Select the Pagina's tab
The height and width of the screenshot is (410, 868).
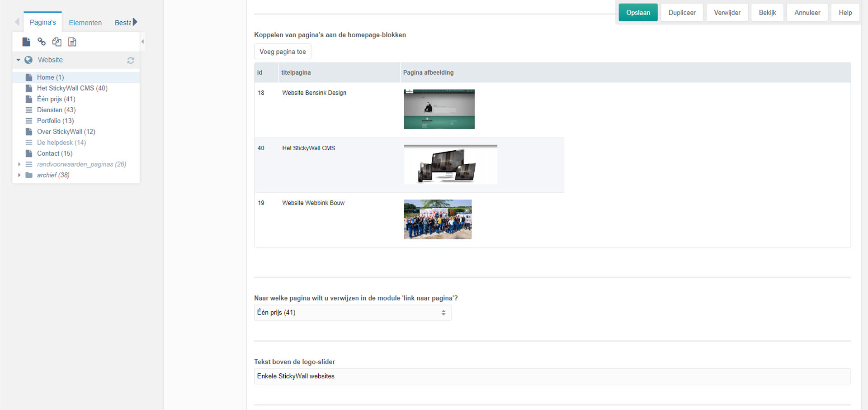click(42, 23)
